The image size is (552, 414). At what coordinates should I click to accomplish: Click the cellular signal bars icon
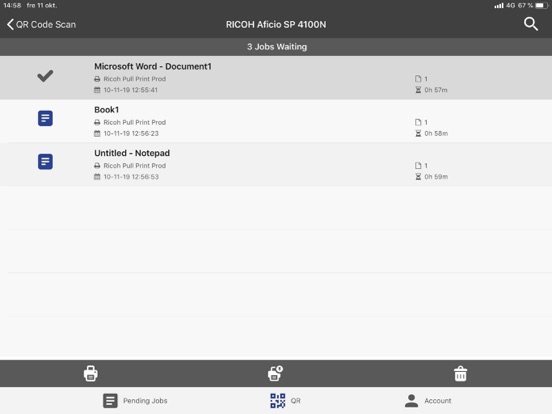[x=498, y=6]
